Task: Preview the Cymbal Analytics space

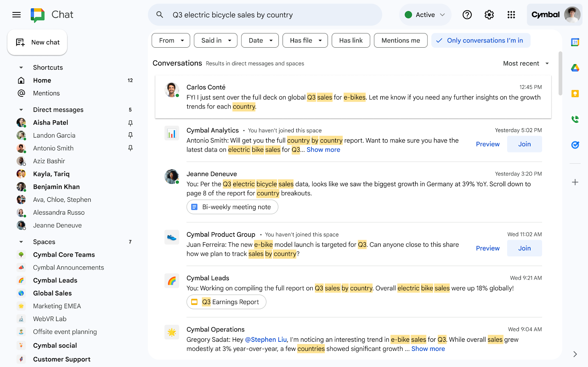Action: click(x=488, y=144)
